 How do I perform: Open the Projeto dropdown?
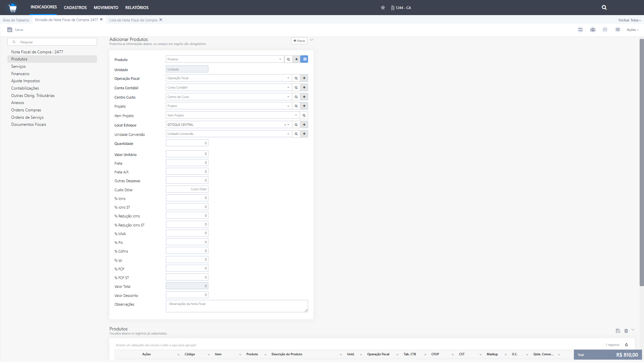(x=288, y=106)
